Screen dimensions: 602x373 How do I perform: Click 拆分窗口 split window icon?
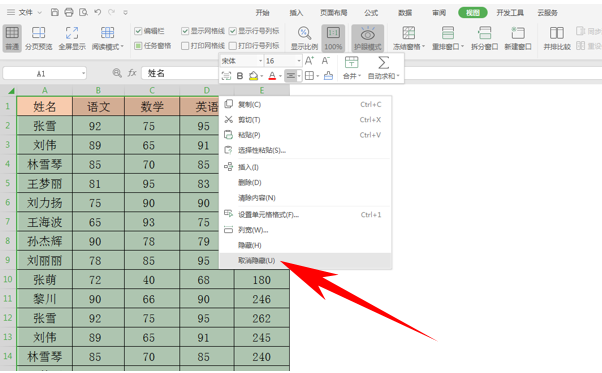[485, 38]
